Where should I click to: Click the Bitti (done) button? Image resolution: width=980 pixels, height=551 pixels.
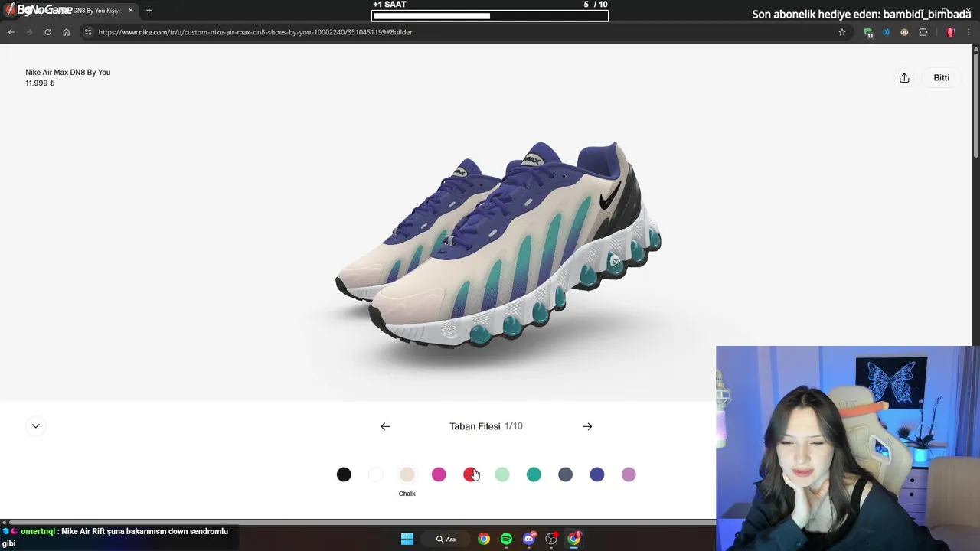click(942, 78)
